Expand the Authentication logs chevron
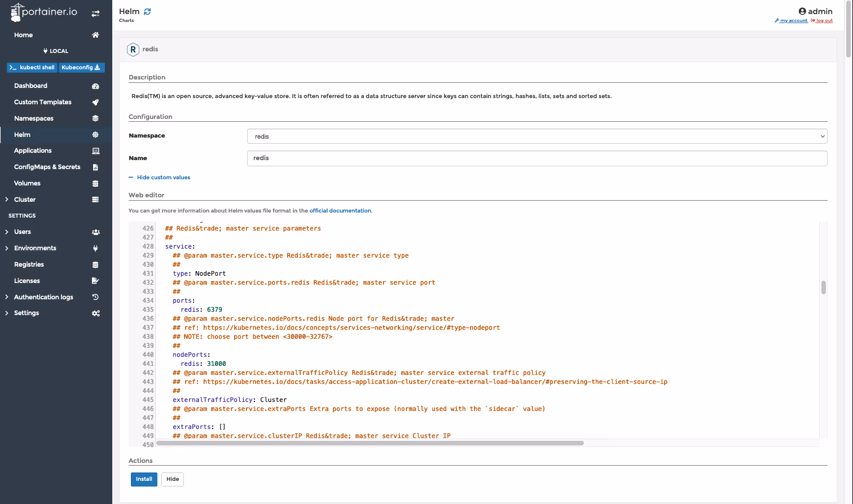853x504 pixels. (7, 297)
